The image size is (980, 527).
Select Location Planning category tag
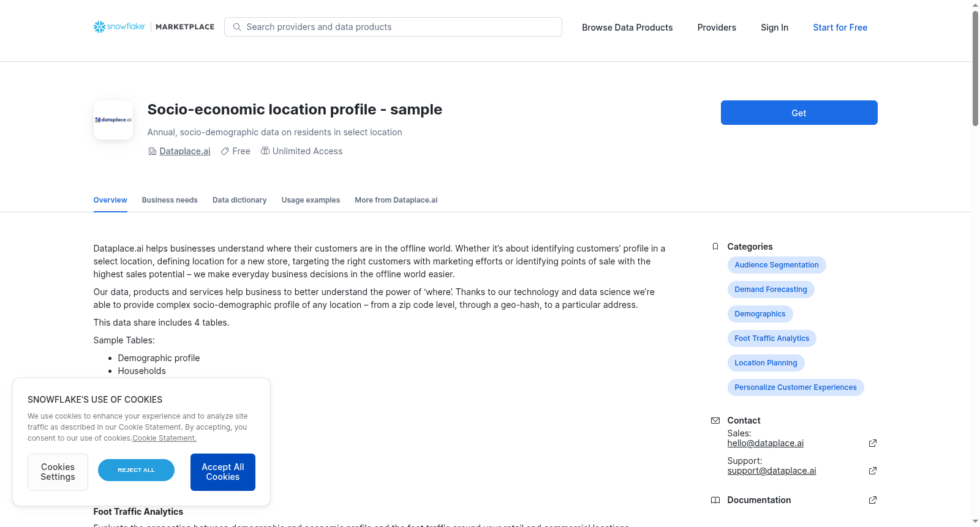(x=766, y=363)
